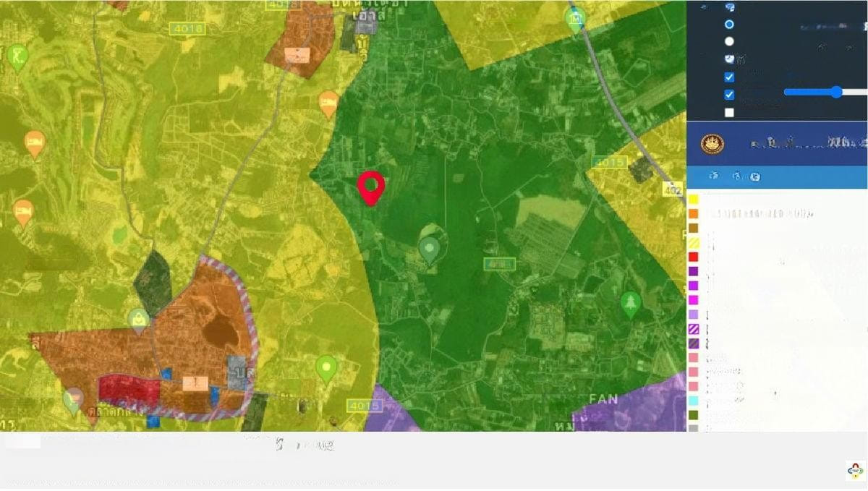This screenshot has width=868, height=491.
Task: Click the round government seal emblem
Action: tap(712, 144)
